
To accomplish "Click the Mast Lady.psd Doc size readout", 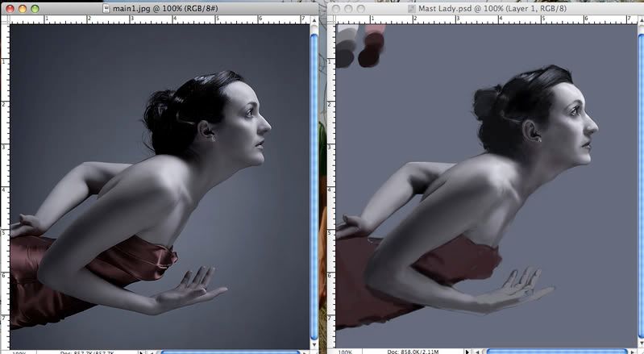I will click(x=413, y=352).
